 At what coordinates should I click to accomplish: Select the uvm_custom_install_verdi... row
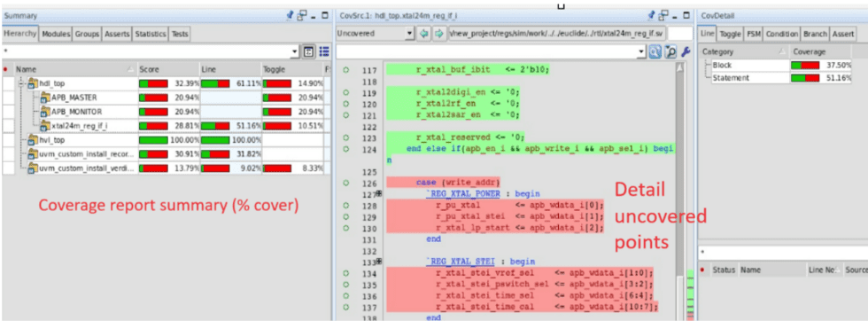(167, 168)
